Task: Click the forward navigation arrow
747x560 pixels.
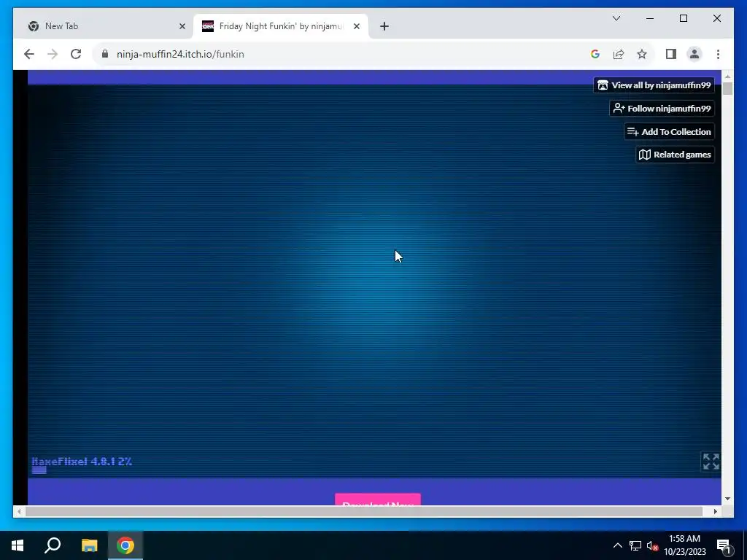Action: [53, 54]
